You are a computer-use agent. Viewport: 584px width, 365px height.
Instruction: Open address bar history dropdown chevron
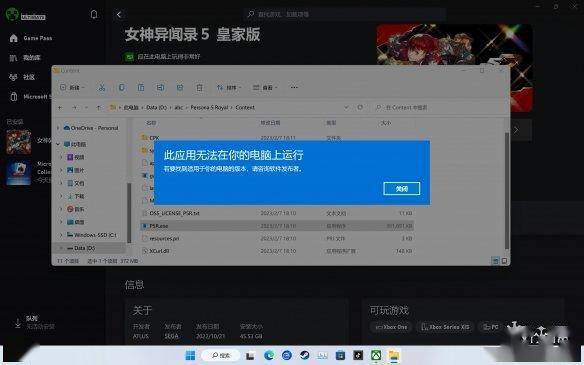point(346,107)
